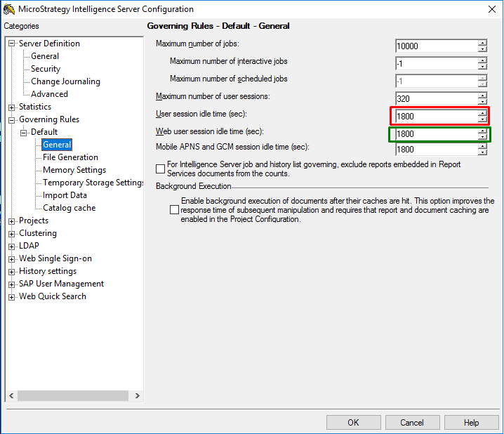Increase User session idle time value
The image size is (504, 434).
click(x=482, y=113)
